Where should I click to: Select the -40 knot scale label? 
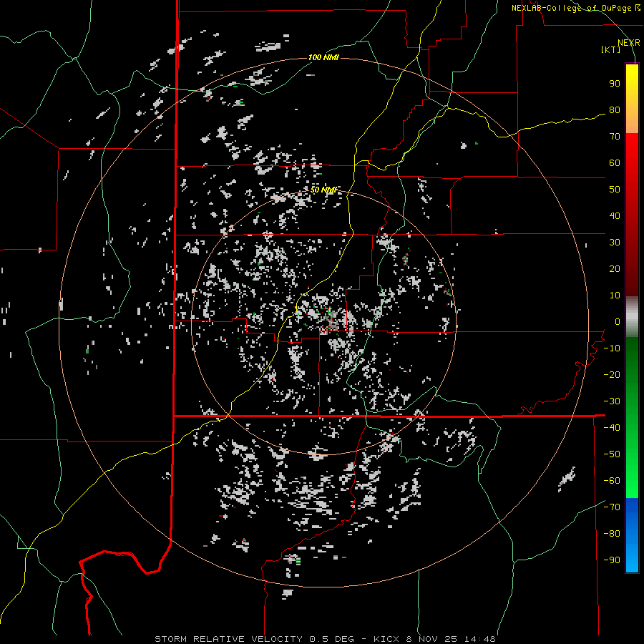pos(612,428)
